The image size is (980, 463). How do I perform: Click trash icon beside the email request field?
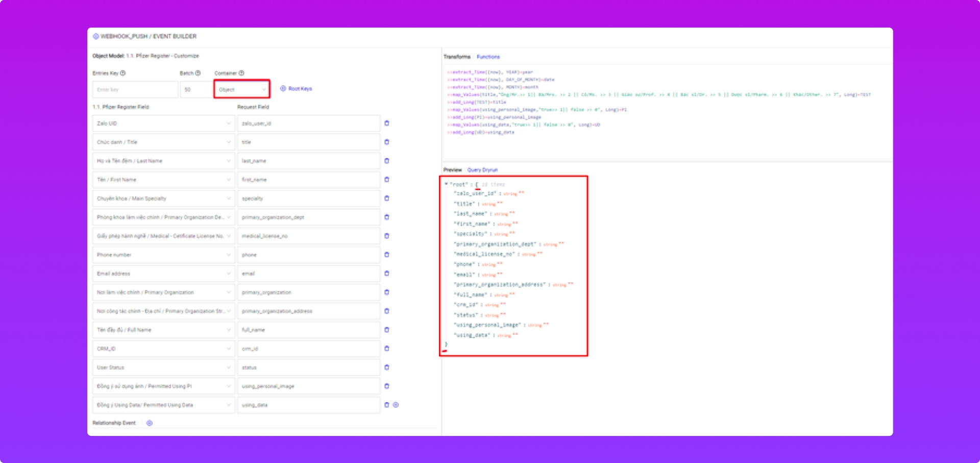pyautogui.click(x=386, y=274)
